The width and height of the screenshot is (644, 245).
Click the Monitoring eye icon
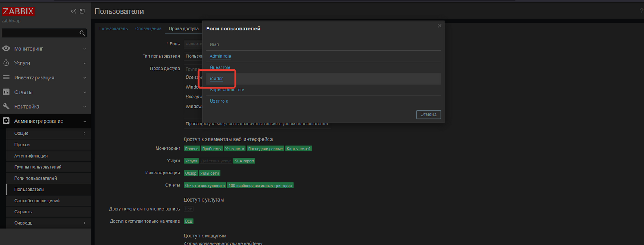pos(6,49)
